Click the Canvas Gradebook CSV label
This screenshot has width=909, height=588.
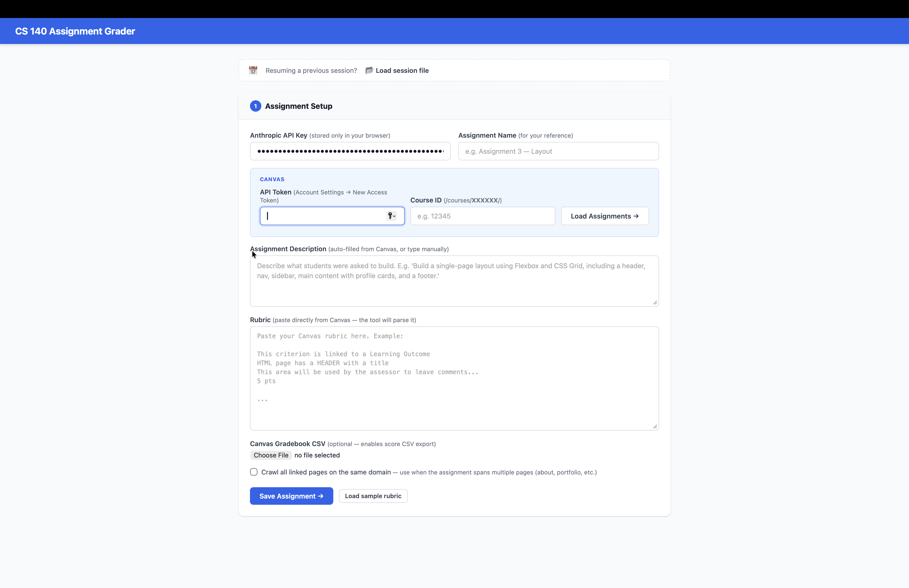coord(288,444)
